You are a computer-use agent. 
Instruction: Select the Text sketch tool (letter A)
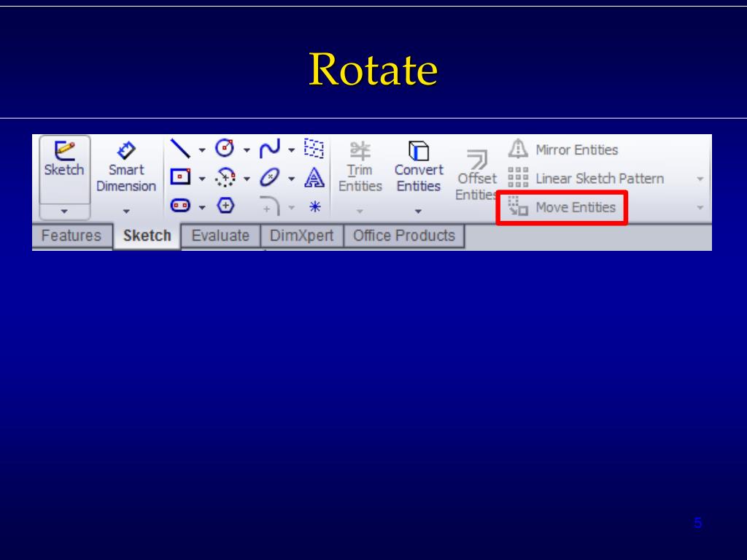click(314, 177)
